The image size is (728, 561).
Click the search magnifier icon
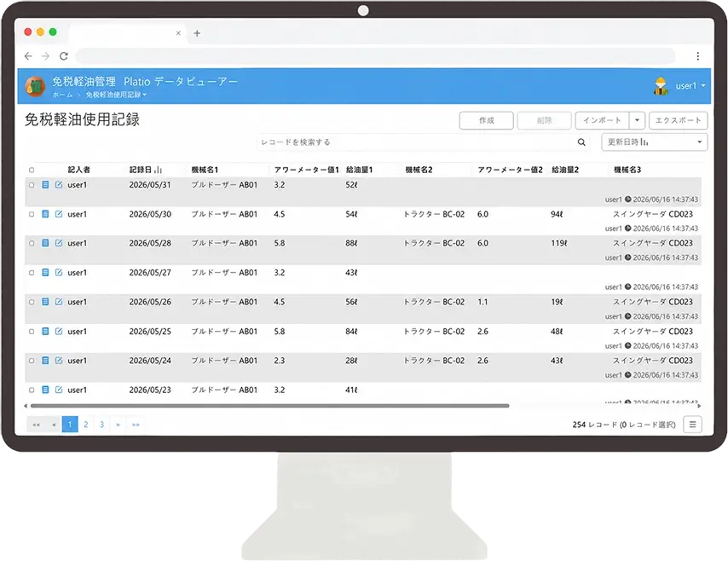[x=581, y=142]
